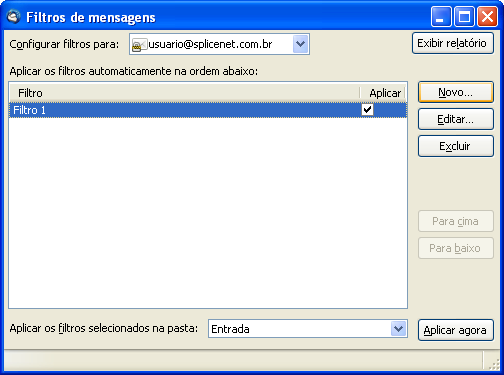Expand the Entrada folder dropdown arrow
This screenshot has height=375, width=504.
[398, 329]
